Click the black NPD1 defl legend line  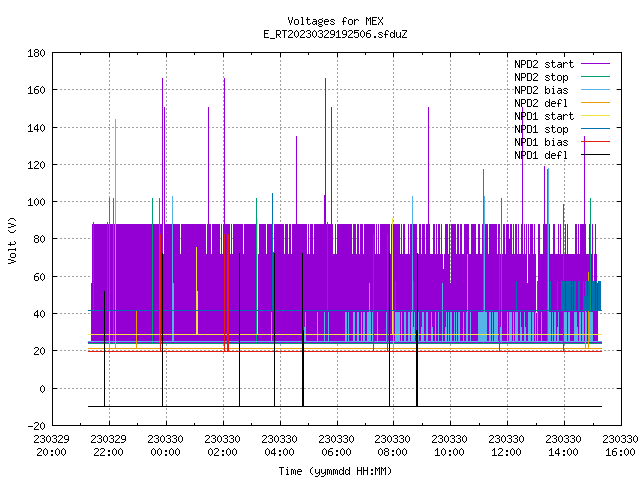[596, 155]
